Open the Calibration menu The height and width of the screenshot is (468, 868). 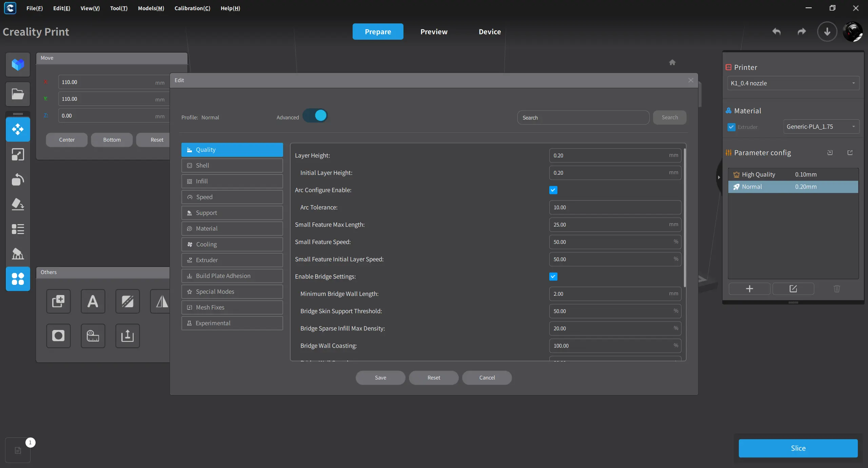[x=192, y=8]
